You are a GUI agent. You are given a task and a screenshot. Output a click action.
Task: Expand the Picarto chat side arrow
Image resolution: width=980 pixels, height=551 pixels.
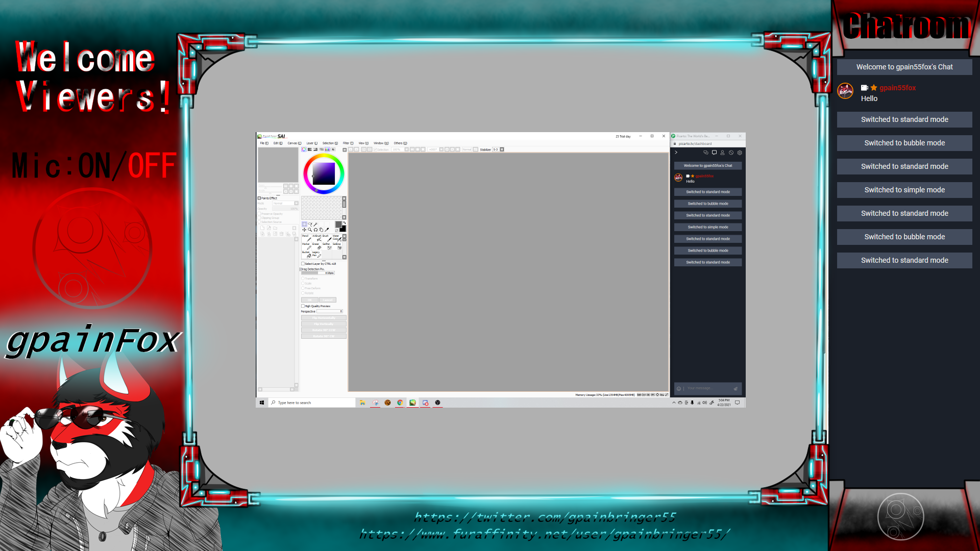(676, 153)
